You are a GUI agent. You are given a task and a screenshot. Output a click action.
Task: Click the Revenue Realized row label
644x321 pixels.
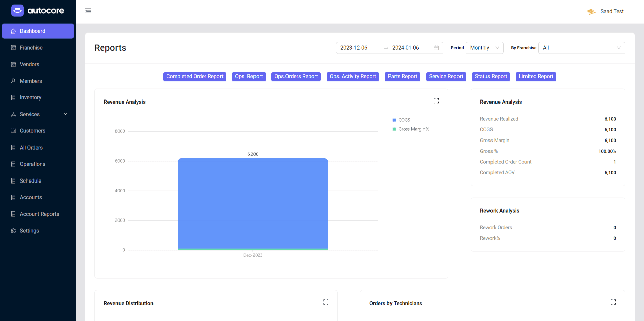[x=499, y=119]
